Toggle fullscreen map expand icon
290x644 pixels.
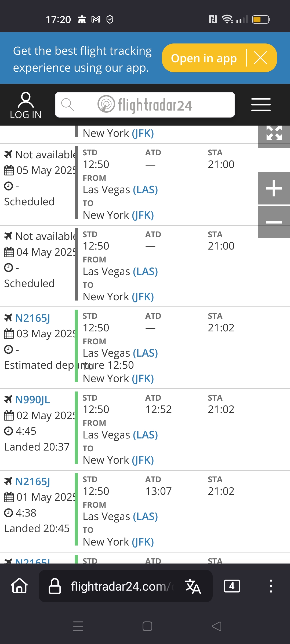coord(274,133)
